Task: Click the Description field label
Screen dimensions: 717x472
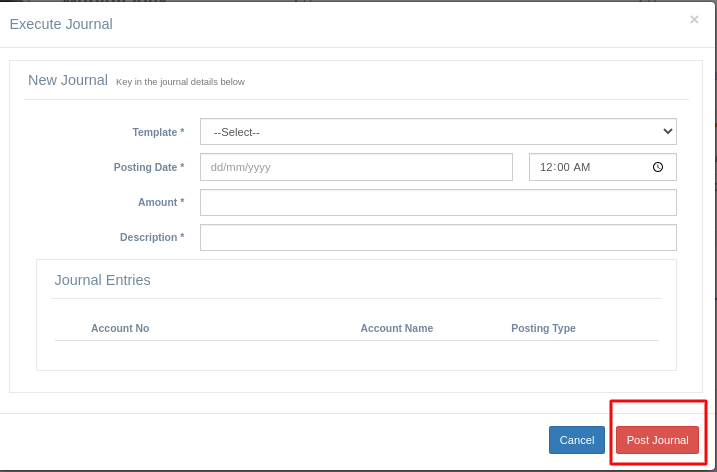Action: 152,237
